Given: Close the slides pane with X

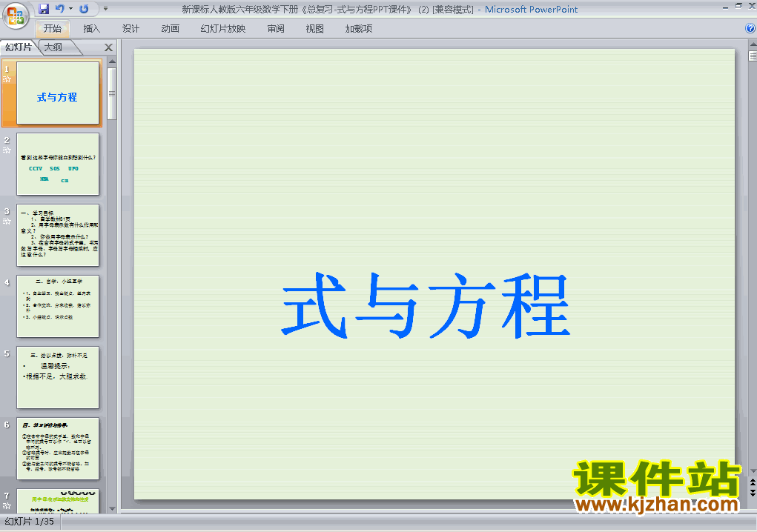Looking at the screenshot, I should pos(108,47).
